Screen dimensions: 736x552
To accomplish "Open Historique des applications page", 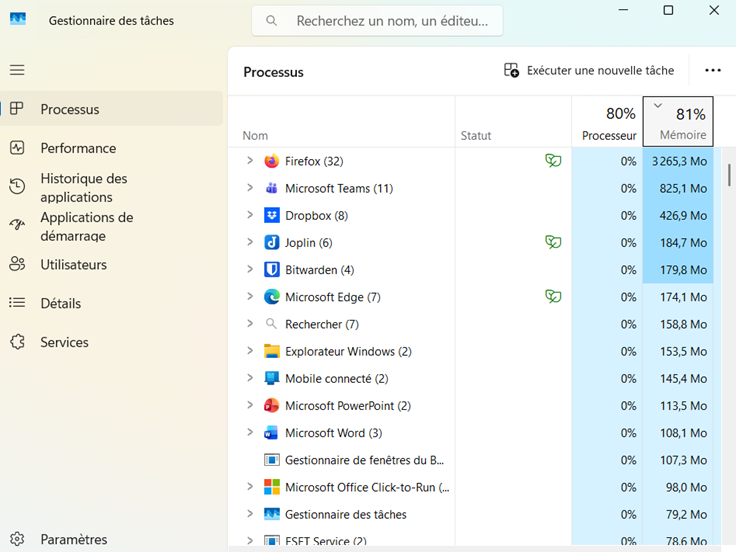I will (x=112, y=187).
